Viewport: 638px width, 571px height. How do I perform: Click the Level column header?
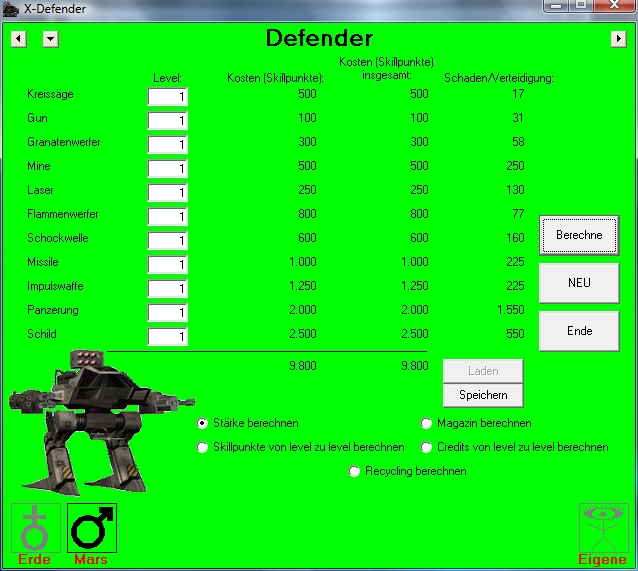(x=168, y=78)
